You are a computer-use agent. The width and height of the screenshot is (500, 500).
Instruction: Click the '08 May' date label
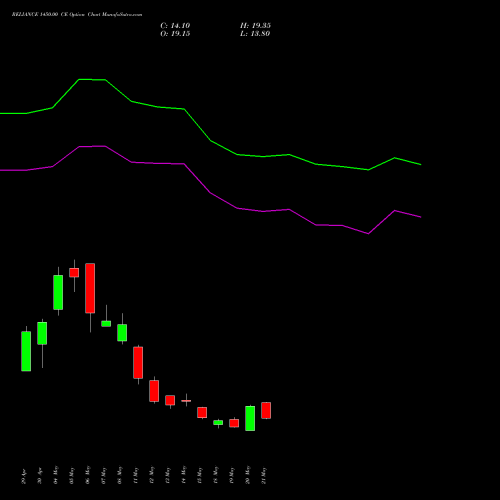click(x=120, y=475)
